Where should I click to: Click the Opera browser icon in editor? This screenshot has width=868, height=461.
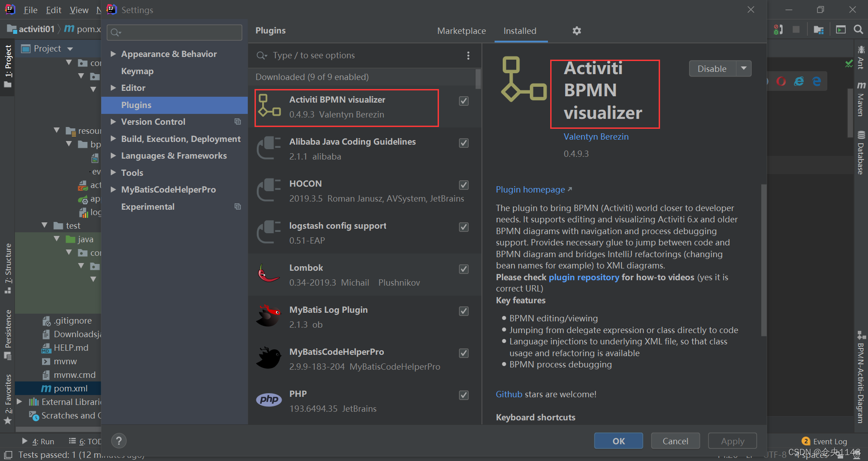tap(781, 81)
